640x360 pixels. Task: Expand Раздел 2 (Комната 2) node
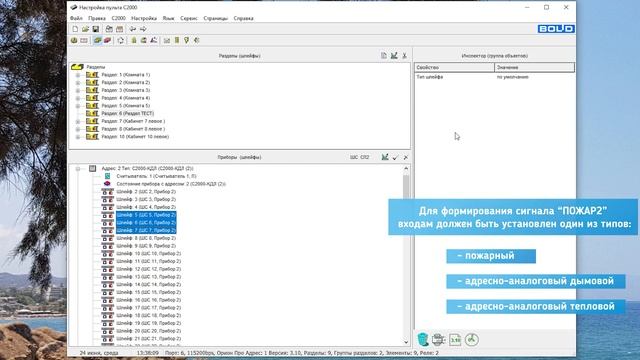(78, 83)
